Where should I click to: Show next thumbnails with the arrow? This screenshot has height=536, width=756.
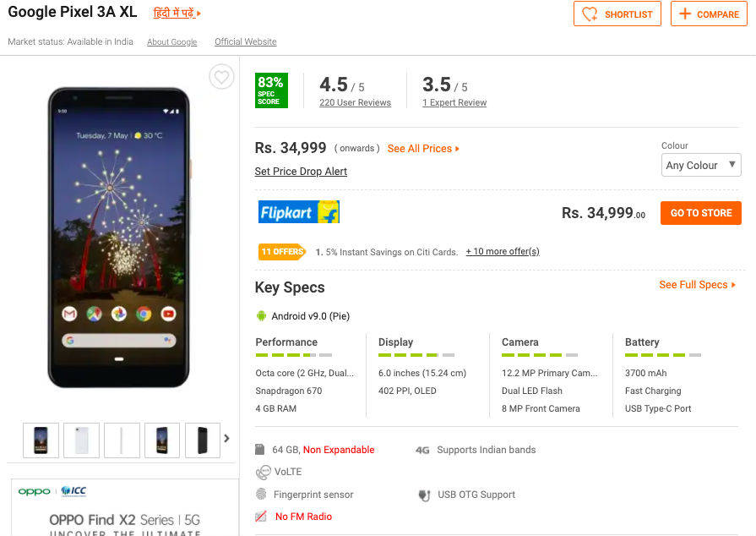coord(226,438)
